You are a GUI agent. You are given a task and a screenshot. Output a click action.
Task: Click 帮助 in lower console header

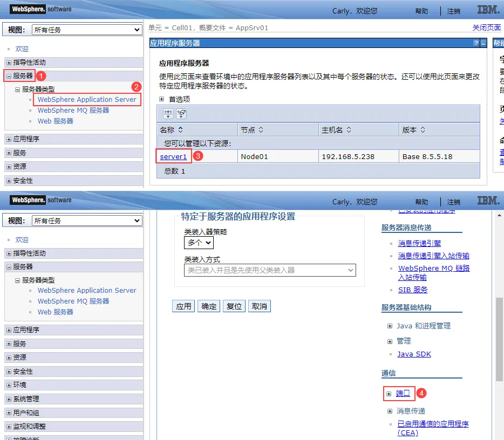(x=421, y=202)
